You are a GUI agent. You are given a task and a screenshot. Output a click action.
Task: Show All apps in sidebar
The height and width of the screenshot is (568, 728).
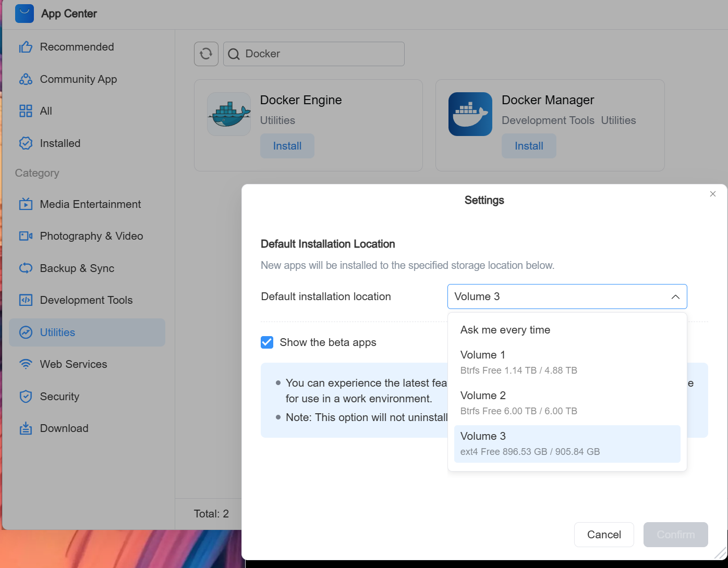click(x=87, y=111)
